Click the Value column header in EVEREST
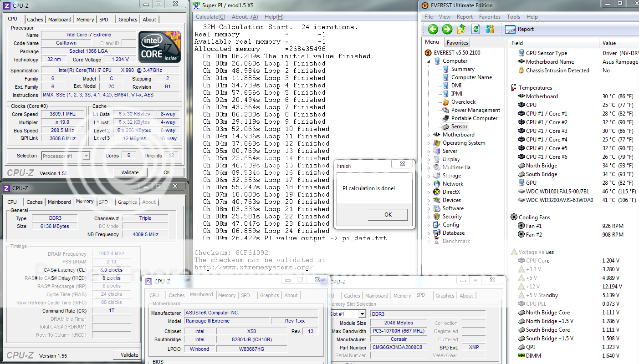 click(x=619, y=43)
